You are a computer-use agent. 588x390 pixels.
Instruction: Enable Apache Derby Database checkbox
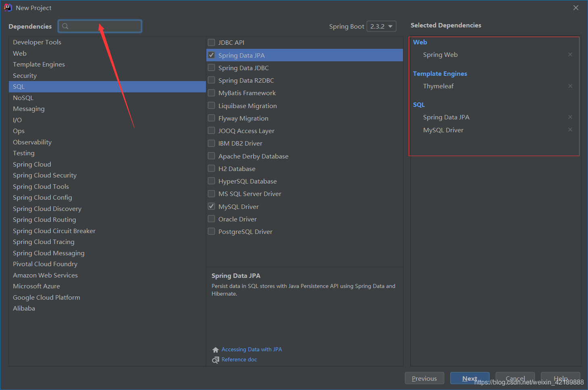211,156
